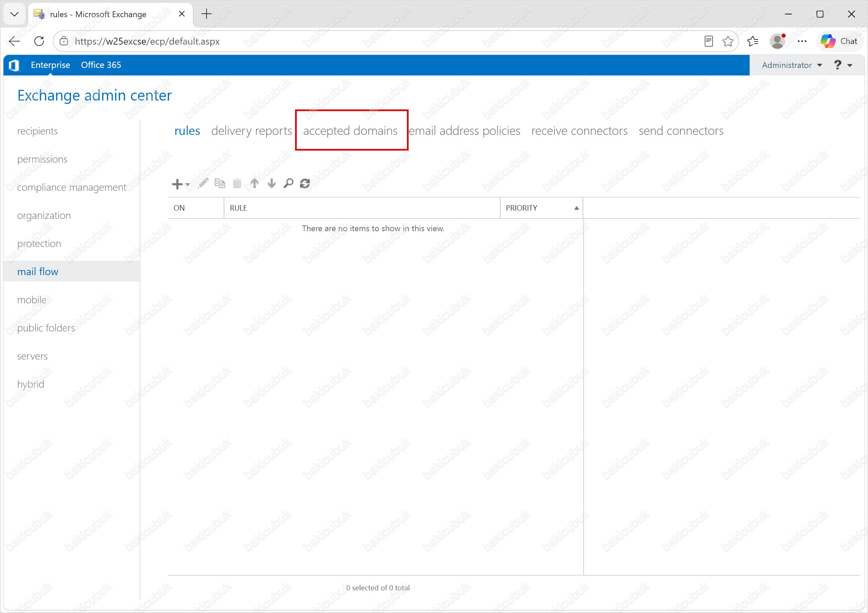Image resolution: width=868 pixels, height=613 pixels.
Task: Close the rules - Microsoft Exchange tab
Action: point(182,14)
